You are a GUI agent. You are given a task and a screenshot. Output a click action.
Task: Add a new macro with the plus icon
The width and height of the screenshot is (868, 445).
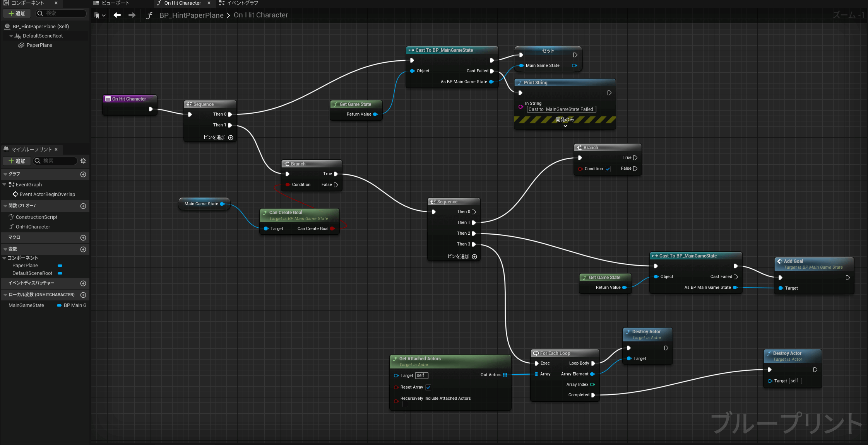tap(83, 238)
